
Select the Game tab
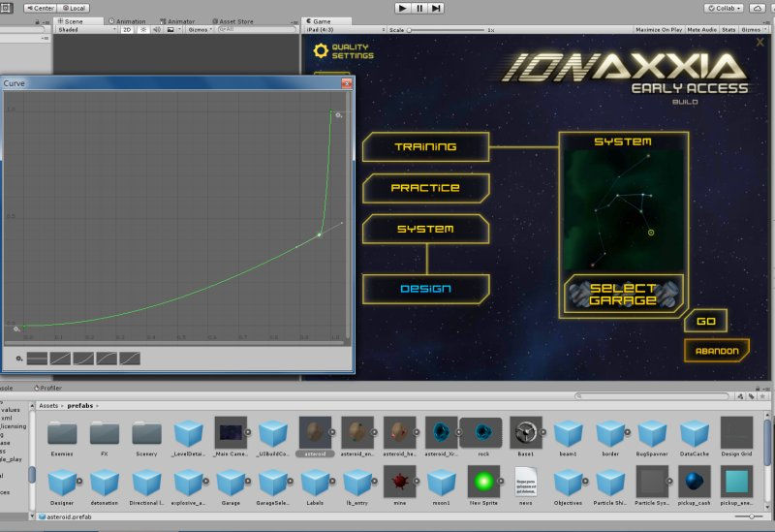326,21
